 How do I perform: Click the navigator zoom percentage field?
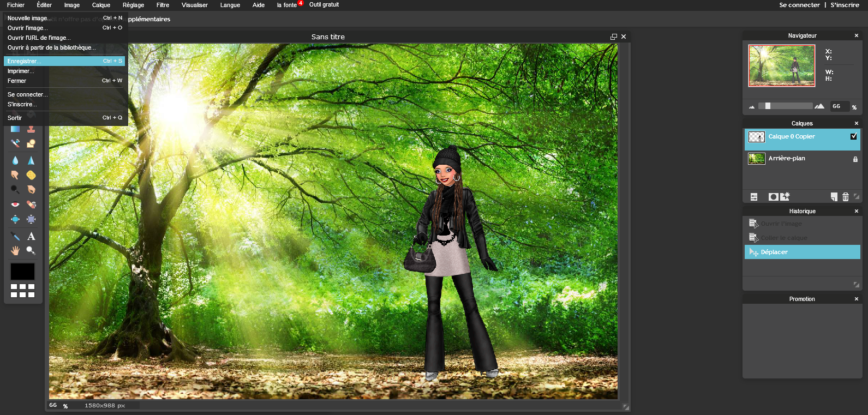click(x=840, y=106)
